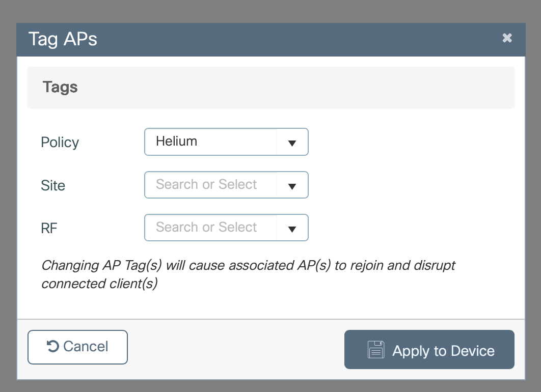Open the Site dropdown arrow
This screenshot has height=392, width=541.
(292, 186)
